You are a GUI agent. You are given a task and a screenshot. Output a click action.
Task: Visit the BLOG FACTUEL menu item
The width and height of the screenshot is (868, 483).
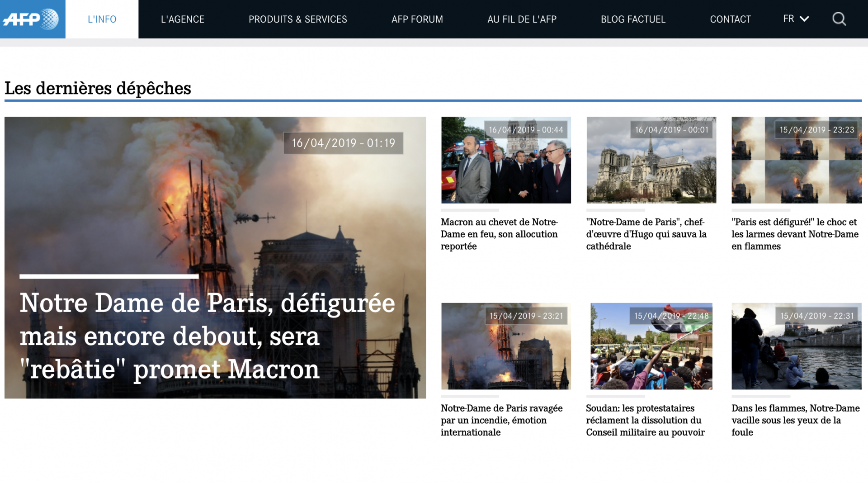(633, 19)
